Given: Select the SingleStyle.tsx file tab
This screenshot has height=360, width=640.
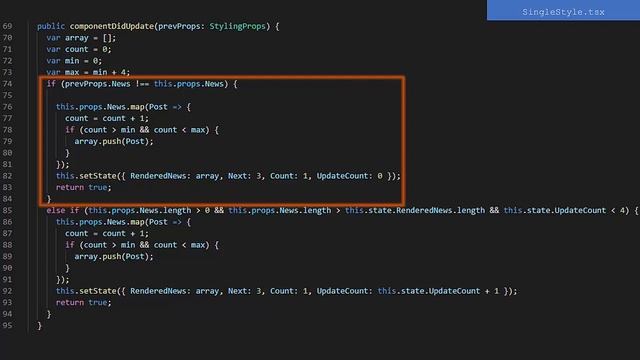Looking at the screenshot, I should point(563,11).
